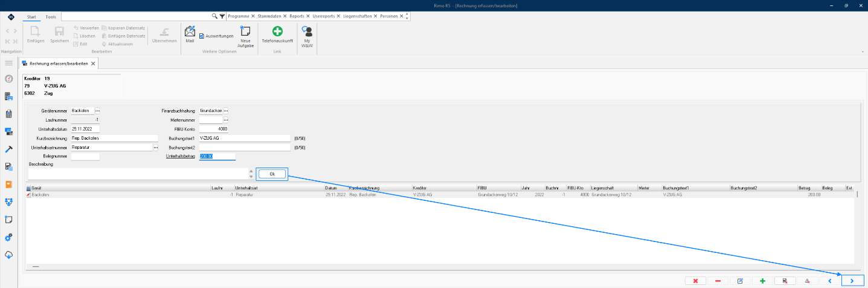This screenshot has width=868, height=288.
Task: Click the Buchungstext2 field
Action: coord(245,147)
